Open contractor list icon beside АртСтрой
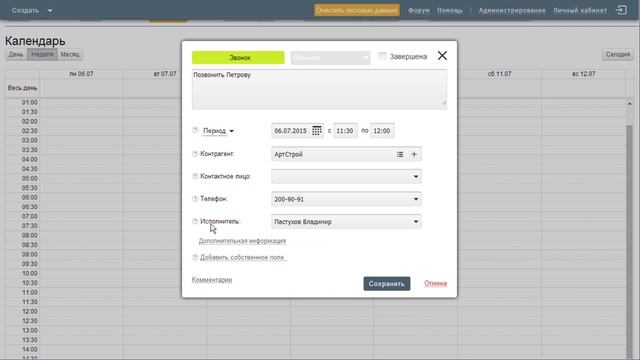 tap(400, 154)
